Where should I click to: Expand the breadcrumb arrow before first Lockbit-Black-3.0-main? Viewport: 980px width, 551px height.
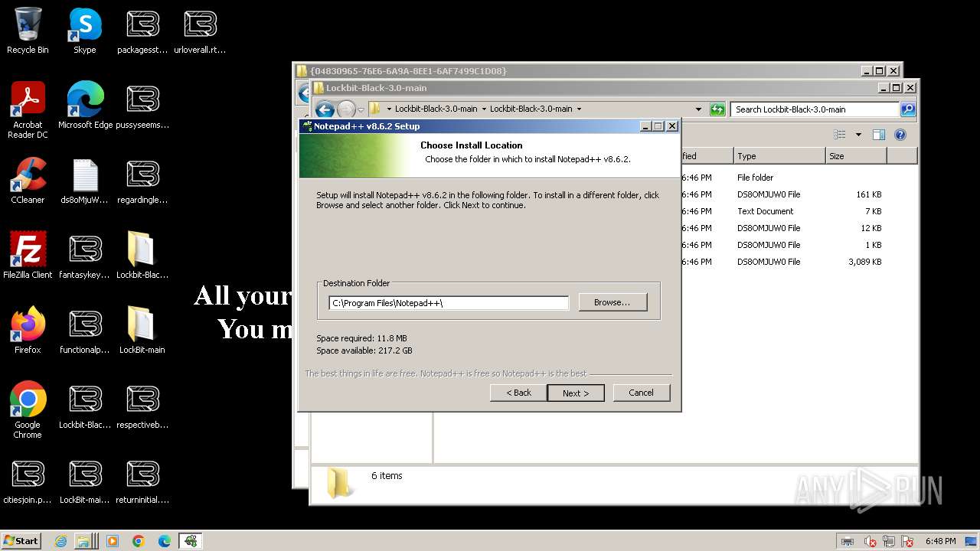pos(389,109)
